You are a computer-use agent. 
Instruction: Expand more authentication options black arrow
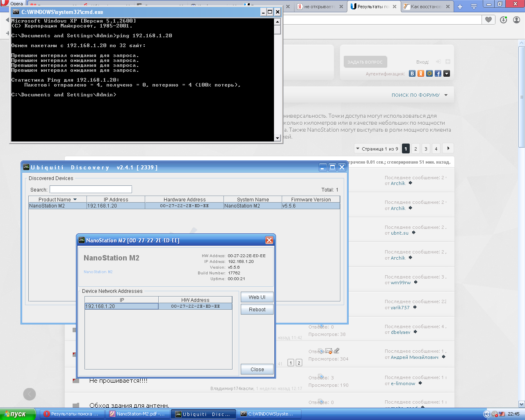coord(447,73)
